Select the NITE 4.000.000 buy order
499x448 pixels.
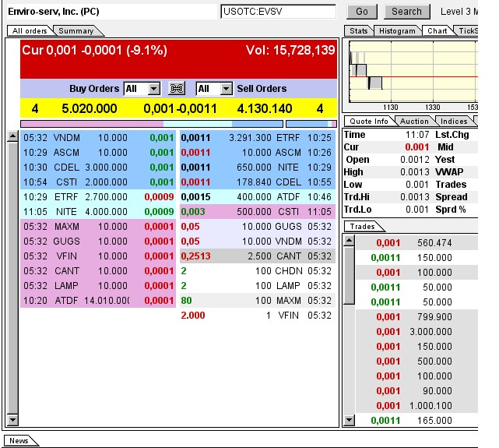tap(98, 212)
